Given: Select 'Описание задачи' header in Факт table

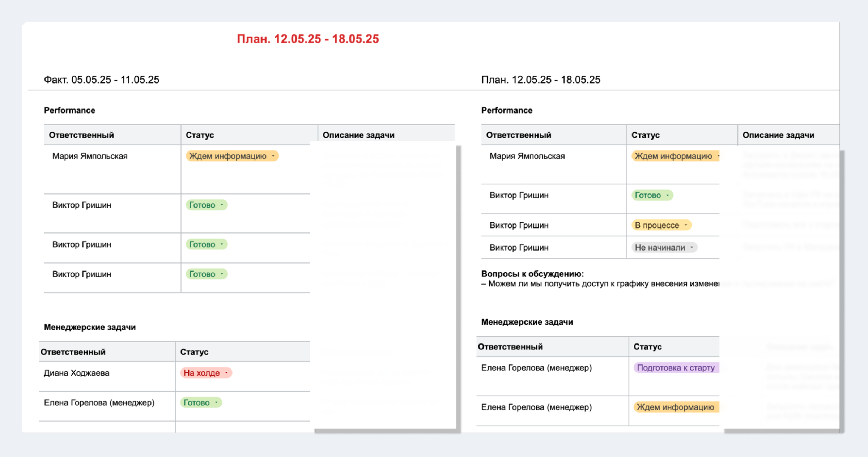Looking at the screenshot, I should coord(358,135).
